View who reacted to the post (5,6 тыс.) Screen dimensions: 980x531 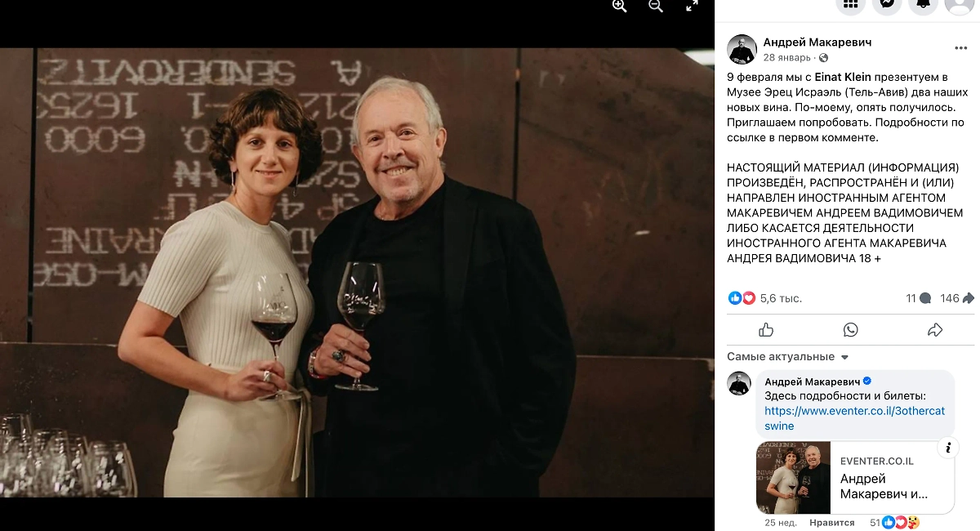780,299
